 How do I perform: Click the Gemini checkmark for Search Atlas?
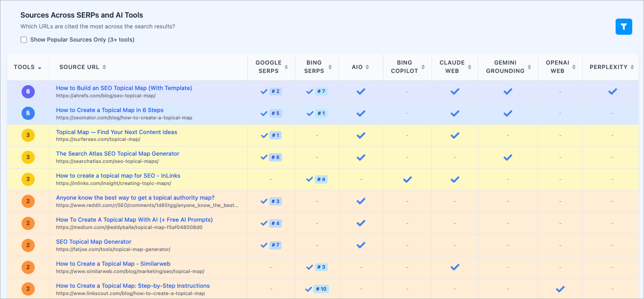(x=508, y=158)
